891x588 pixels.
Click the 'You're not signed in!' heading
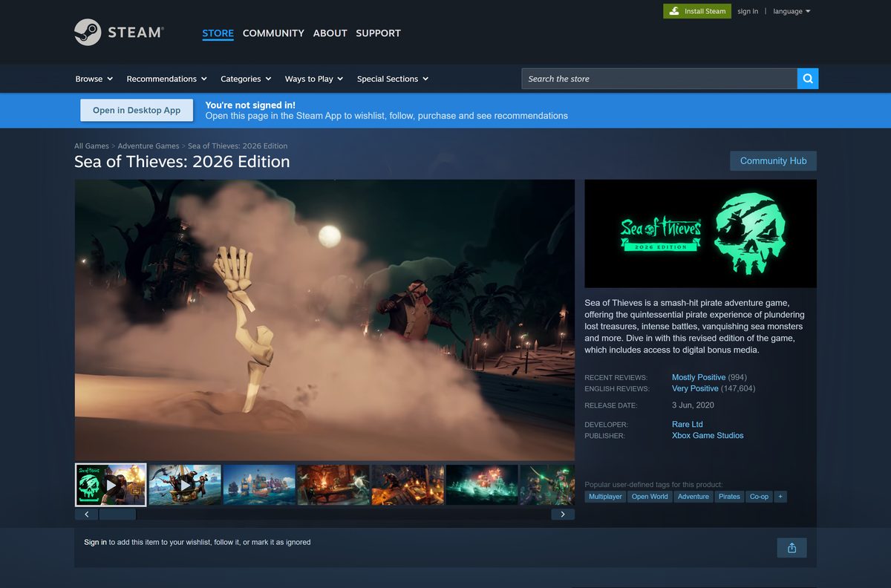[x=250, y=105]
